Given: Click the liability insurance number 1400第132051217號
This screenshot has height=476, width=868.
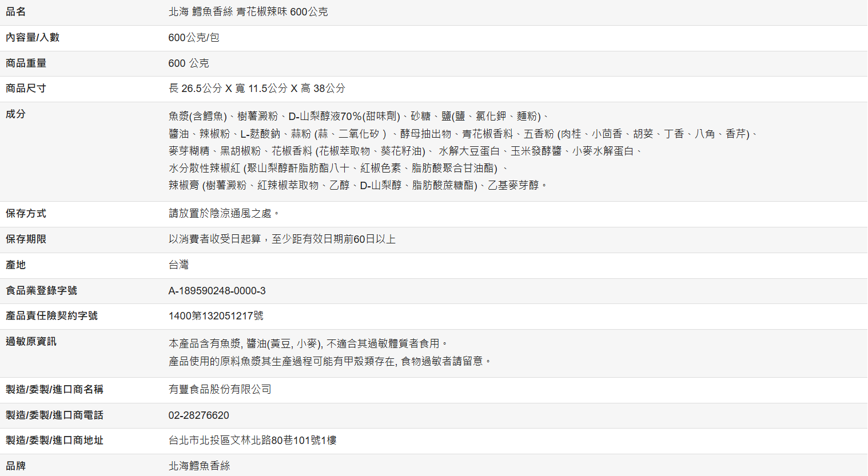Looking at the screenshot, I should point(216,316).
